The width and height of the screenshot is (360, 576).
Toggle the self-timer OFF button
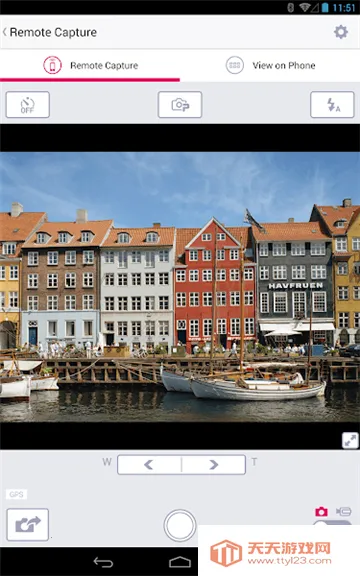click(x=28, y=105)
